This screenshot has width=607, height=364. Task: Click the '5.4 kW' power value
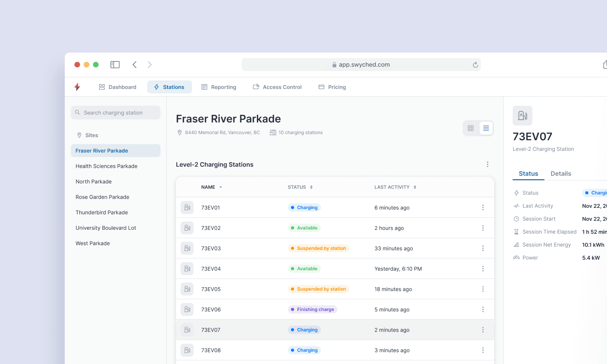pyautogui.click(x=591, y=258)
